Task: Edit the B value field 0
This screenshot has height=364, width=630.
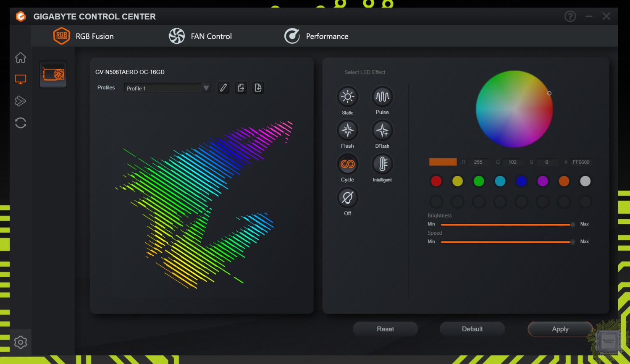Action: [546, 162]
